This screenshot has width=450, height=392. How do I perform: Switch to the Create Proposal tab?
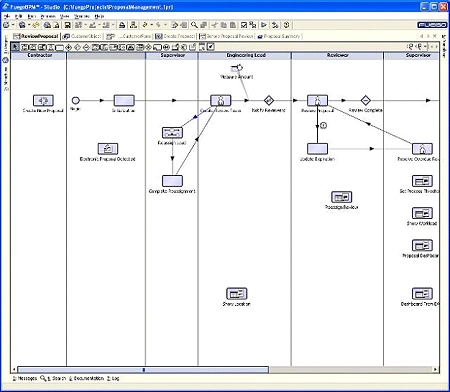click(x=175, y=36)
